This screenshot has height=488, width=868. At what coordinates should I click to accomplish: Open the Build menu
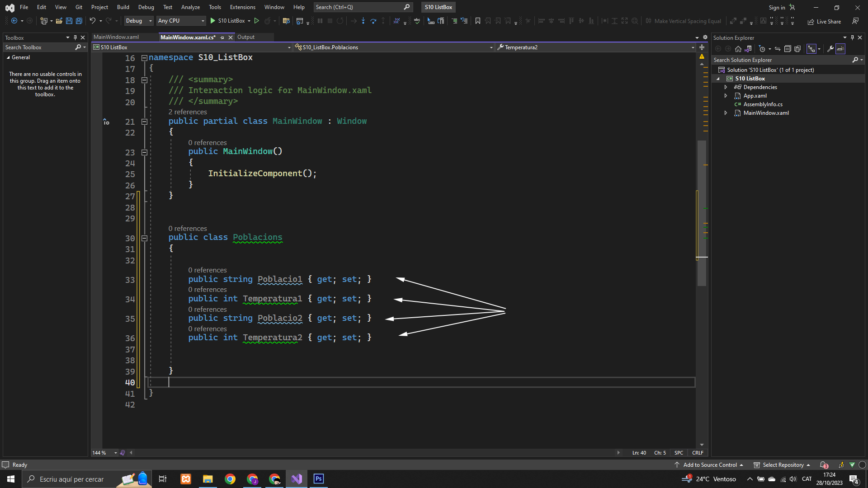pos(123,7)
